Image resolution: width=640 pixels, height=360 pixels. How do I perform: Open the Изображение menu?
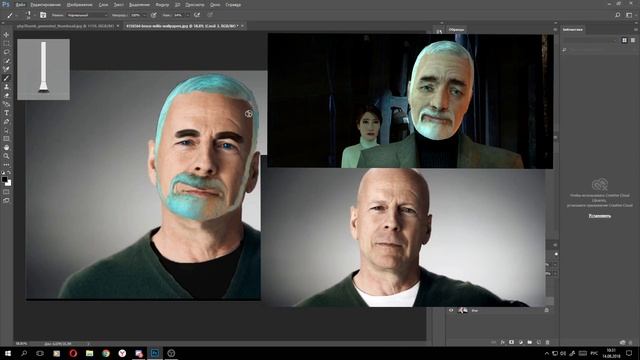pos(79,5)
